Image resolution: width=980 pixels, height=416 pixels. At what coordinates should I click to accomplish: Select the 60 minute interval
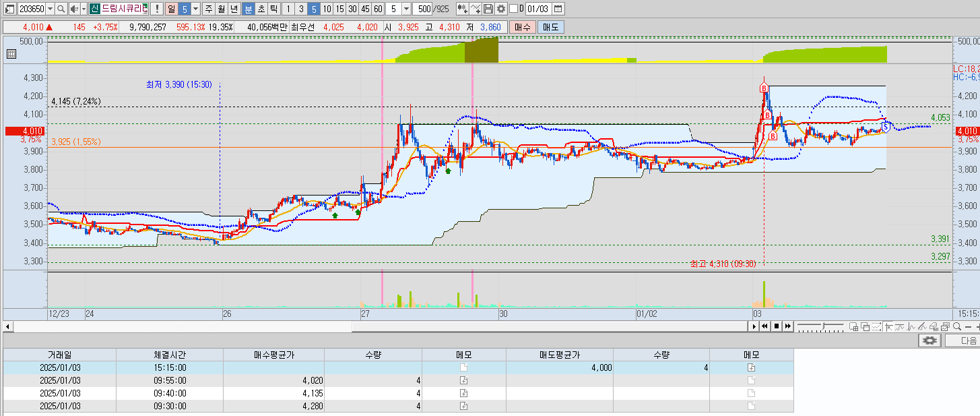pyautogui.click(x=378, y=9)
